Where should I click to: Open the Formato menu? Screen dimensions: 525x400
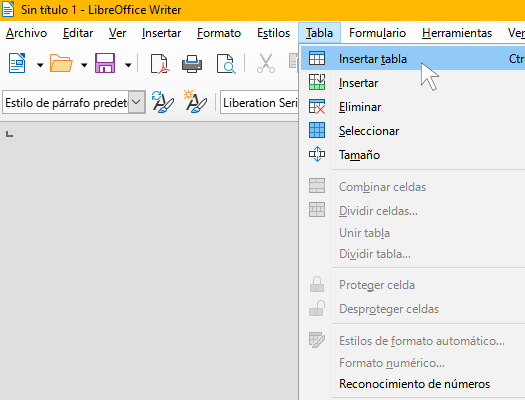(x=219, y=33)
